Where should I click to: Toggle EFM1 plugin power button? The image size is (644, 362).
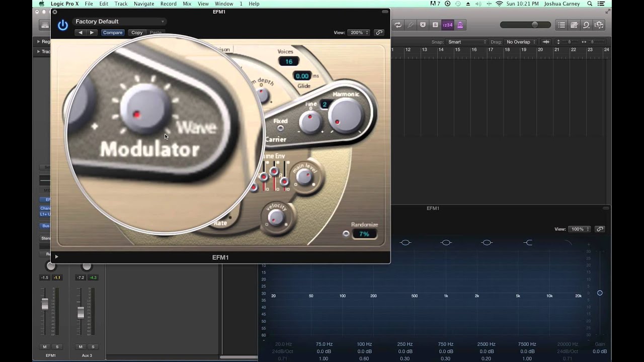[62, 25]
